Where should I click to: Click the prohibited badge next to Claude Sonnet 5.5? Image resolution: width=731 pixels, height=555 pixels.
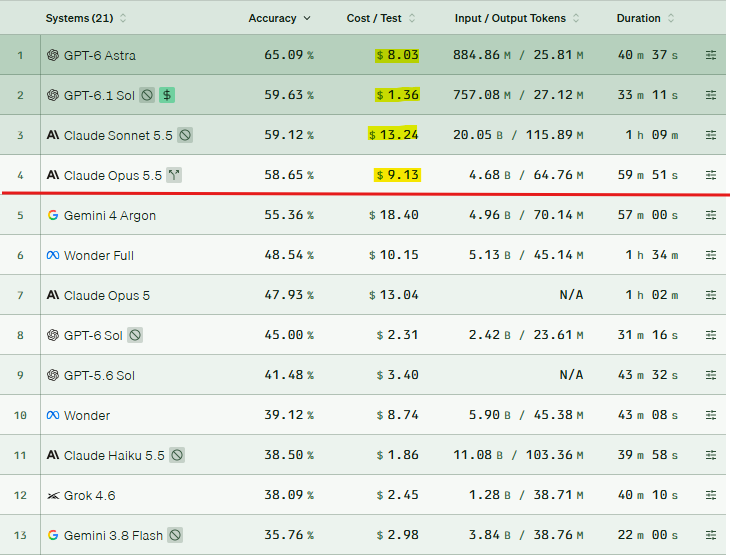click(x=185, y=135)
